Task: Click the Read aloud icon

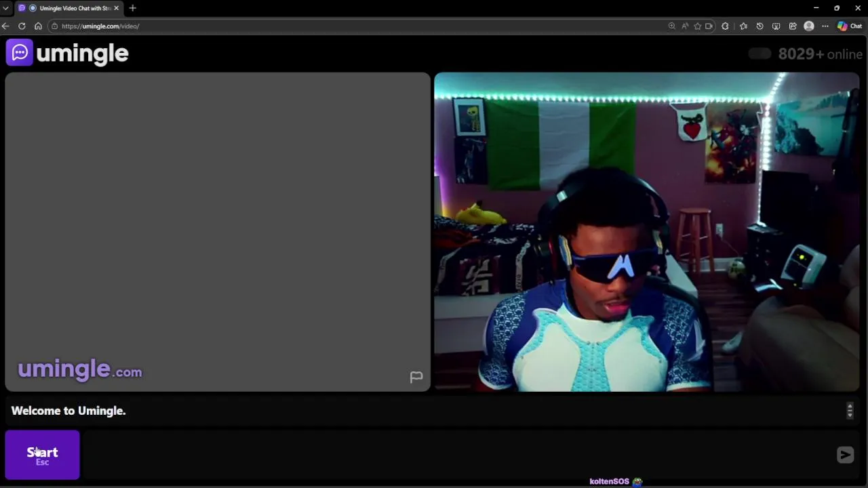Action: click(x=685, y=26)
